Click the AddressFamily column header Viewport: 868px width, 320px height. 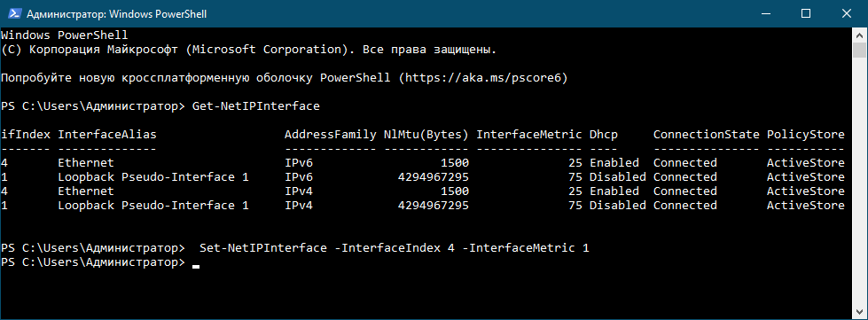331,135
